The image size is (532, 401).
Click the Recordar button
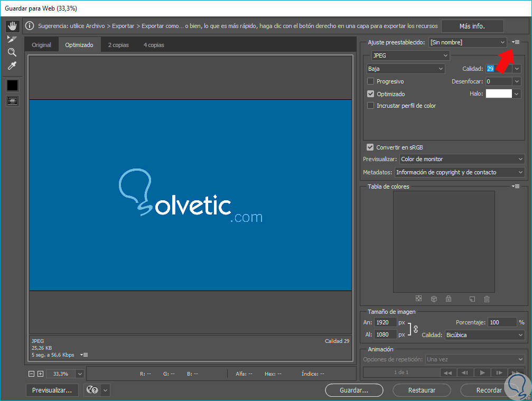click(489, 390)
